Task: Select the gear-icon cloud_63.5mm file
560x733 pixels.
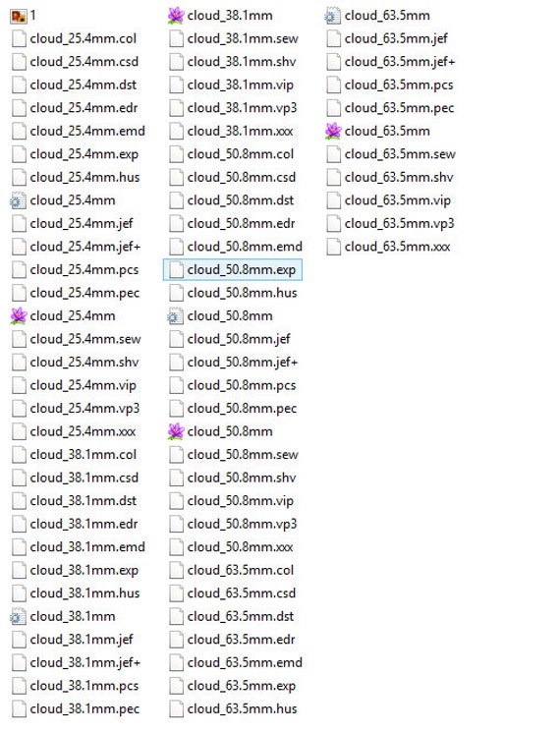Action: coord(378,16)
